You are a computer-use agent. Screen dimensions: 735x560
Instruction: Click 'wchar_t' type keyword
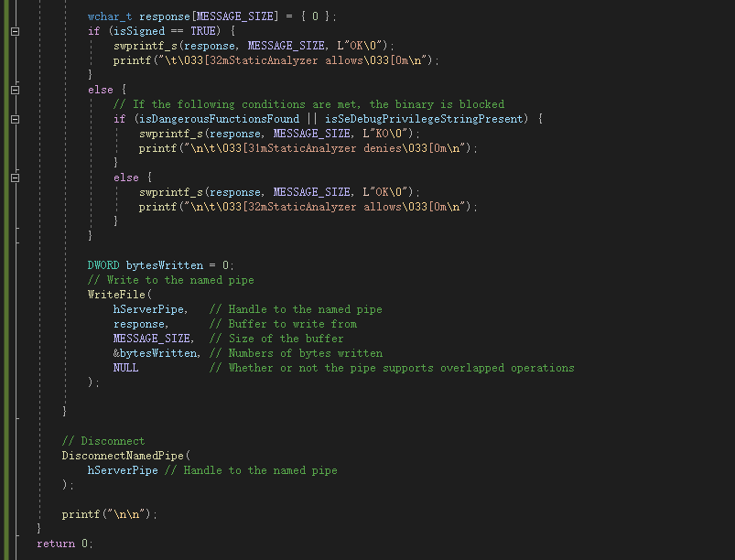coord(110,16)
